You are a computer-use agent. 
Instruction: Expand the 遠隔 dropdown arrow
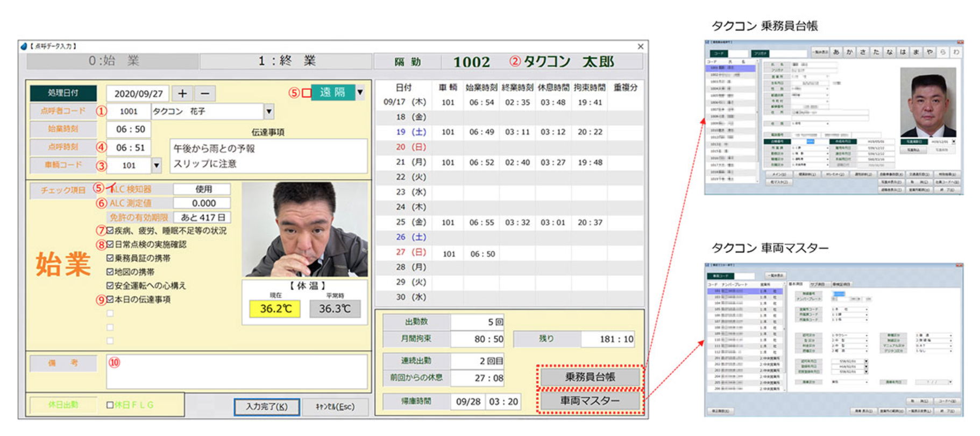[x=360, y=93]
